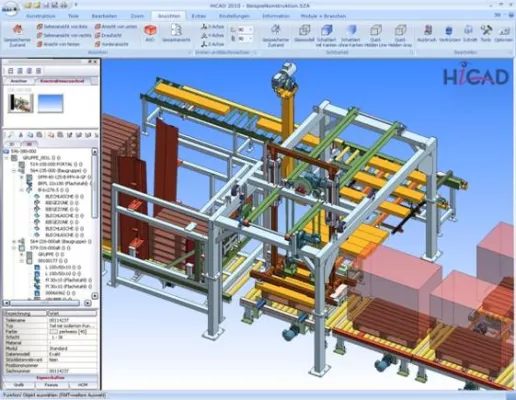Open the upper angle value dropdown
Screen dimensions: 516x400
250,30
